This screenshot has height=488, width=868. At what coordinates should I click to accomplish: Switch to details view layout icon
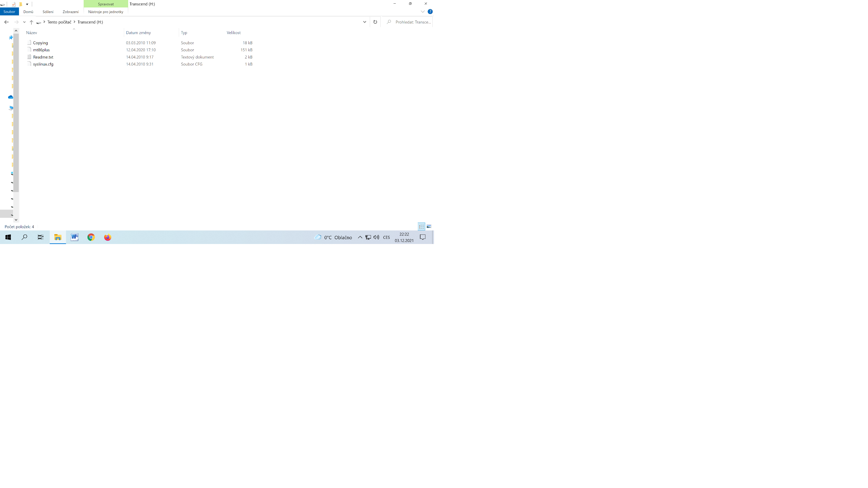coord(421,226)
